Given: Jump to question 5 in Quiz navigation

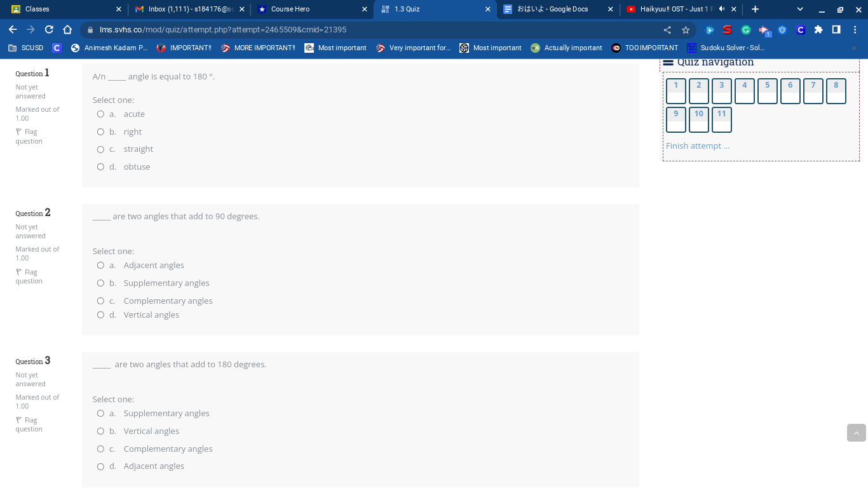Looking at the screenshot, I should (x=767, y=91).
